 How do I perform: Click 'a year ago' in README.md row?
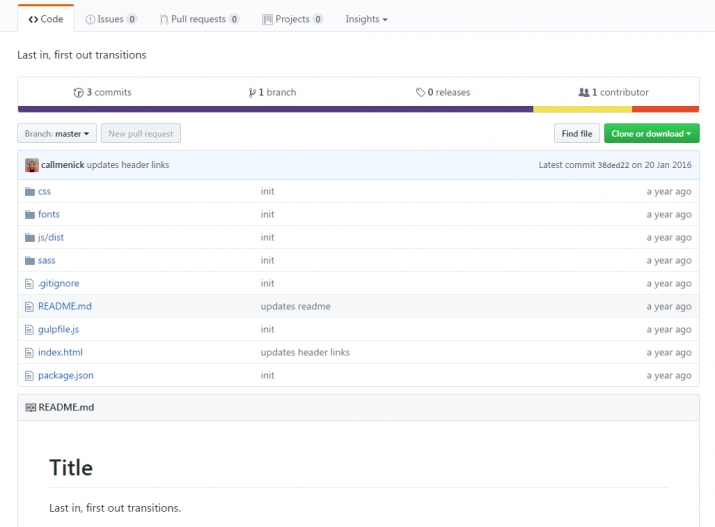pos(669,306)
